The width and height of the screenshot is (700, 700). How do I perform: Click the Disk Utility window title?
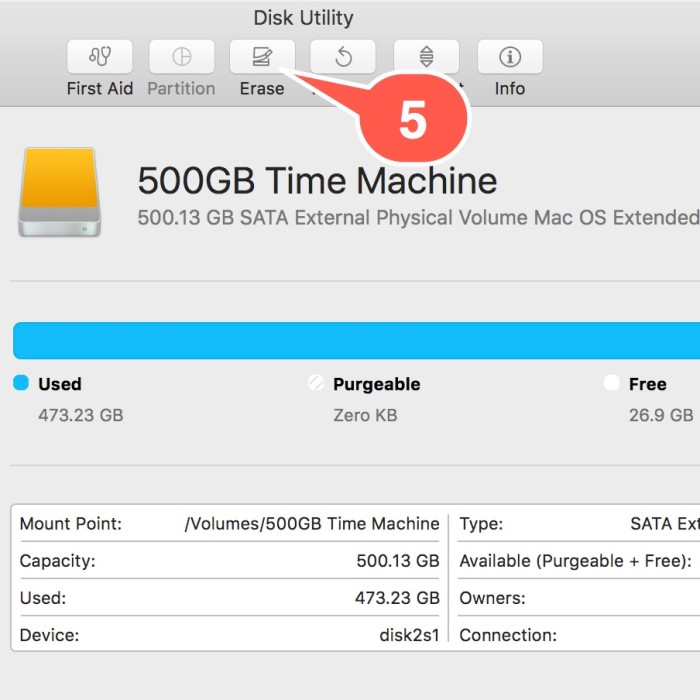pyautogui.click(x=304, y=18)
